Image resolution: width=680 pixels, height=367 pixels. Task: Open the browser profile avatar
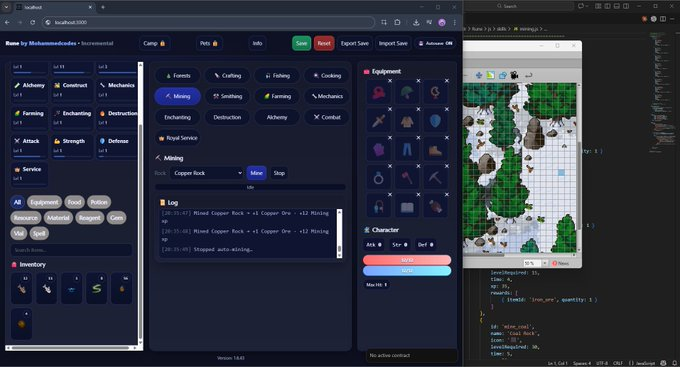point(442,23)
